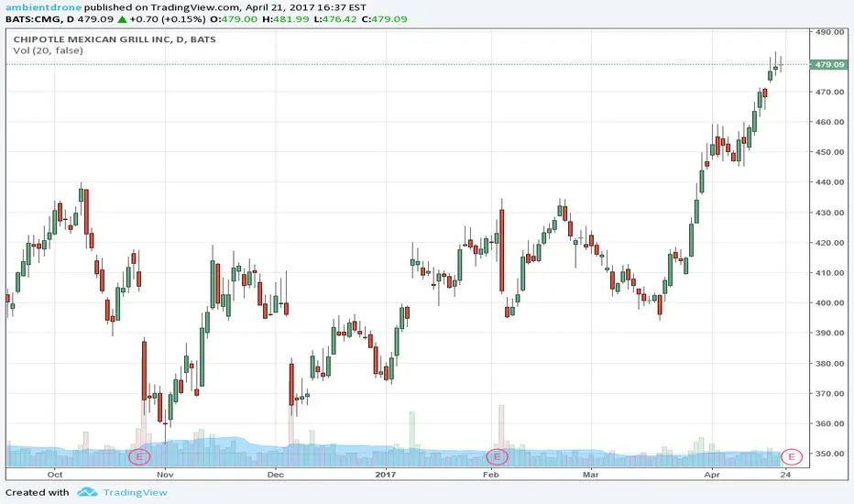Click the O:479.00 open price value

[234, 19]
